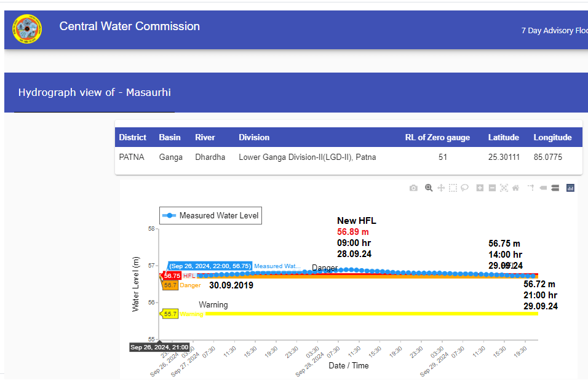Activate the Lasso Select tool
The width and height of the screenshot is (588, 385).
(465, 188)
